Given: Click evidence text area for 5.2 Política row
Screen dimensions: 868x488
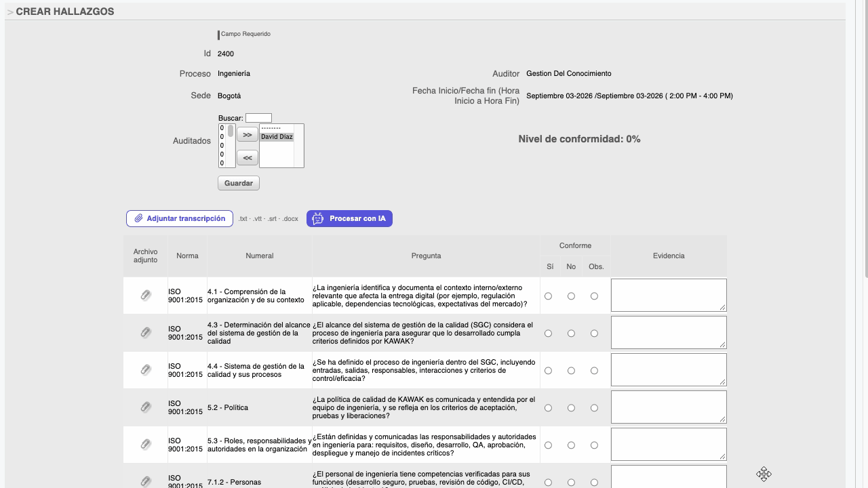Looking at the screenshot, I should pyautogui.click(x=669, y=407).
